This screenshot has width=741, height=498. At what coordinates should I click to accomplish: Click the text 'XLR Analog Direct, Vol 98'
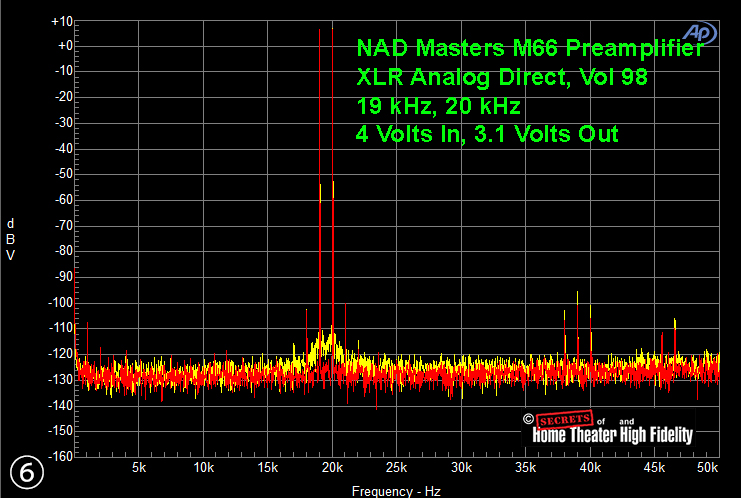[x=502, y=77]
